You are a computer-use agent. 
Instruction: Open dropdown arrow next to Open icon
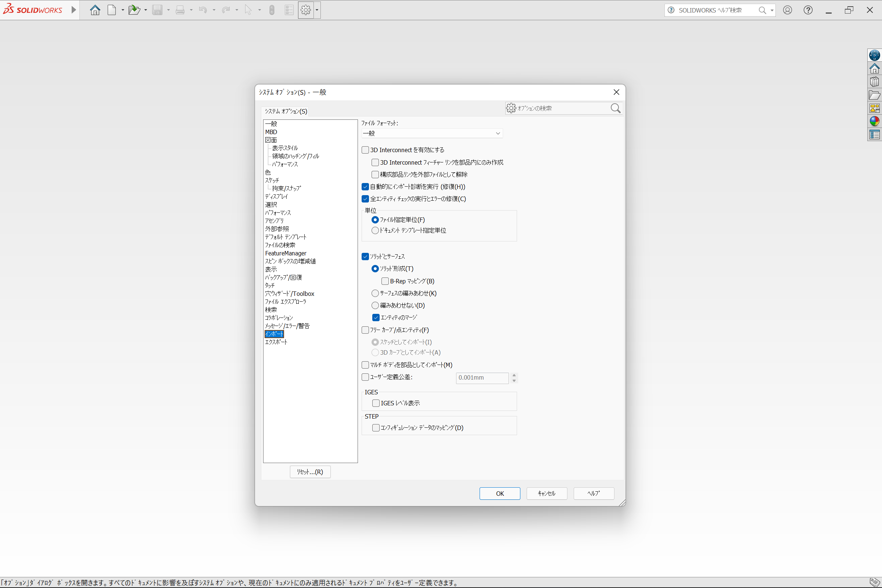pos(146,10)
